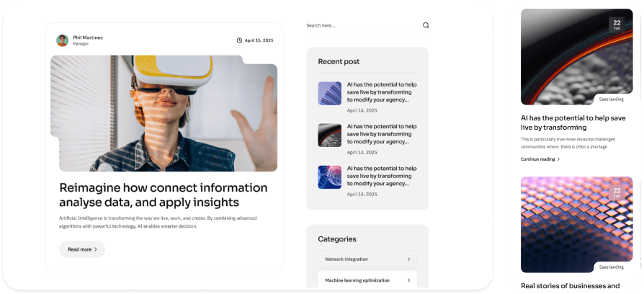
Task: Open the Network integration category
Action: click(x=367, y=259)
